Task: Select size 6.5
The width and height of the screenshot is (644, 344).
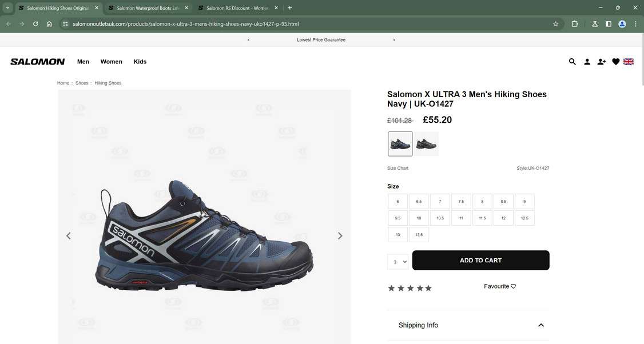Action: (419, 202)
